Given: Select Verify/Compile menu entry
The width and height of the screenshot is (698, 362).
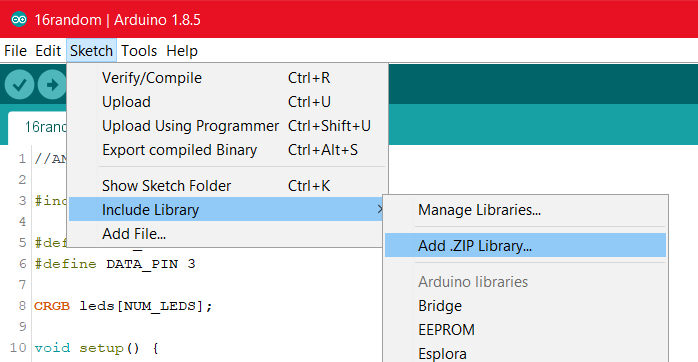Looking at the screenshot, I should (227, 78).
